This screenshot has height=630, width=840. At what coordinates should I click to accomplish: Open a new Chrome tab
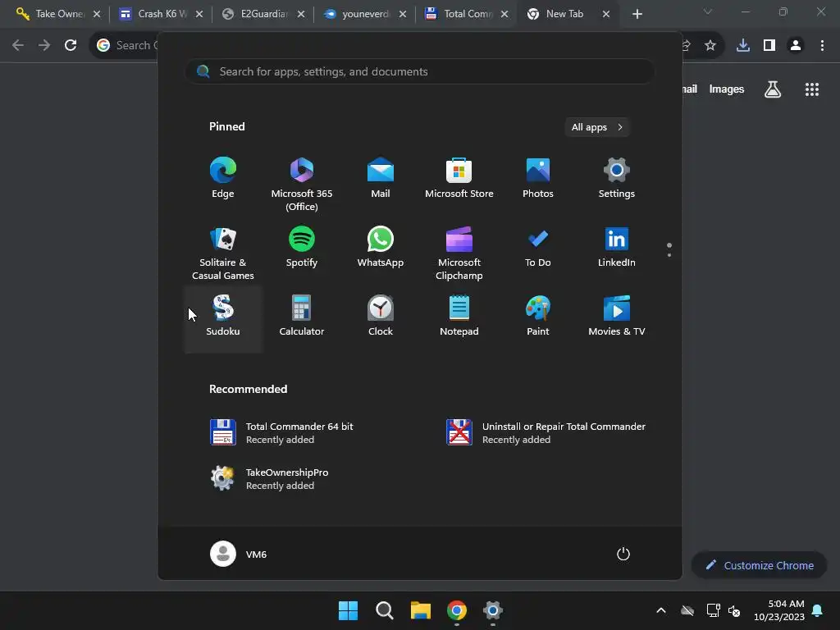click(x=637, y=15)
